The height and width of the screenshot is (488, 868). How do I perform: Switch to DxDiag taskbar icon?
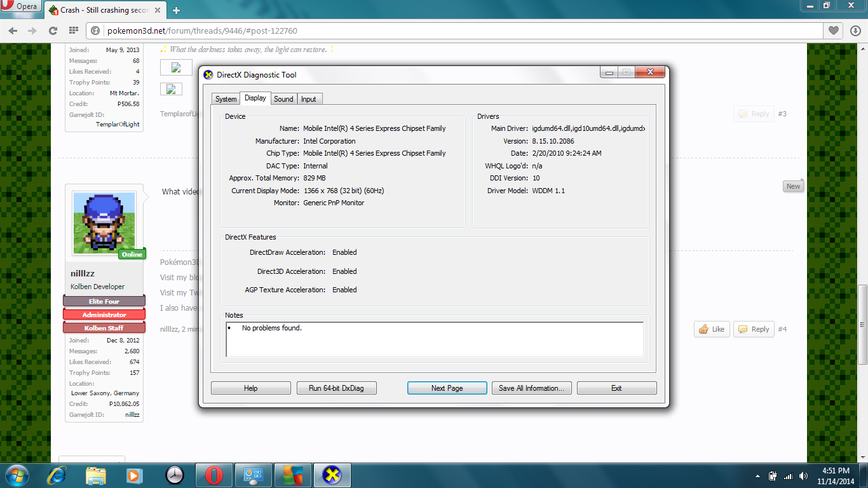pos(332,475)
